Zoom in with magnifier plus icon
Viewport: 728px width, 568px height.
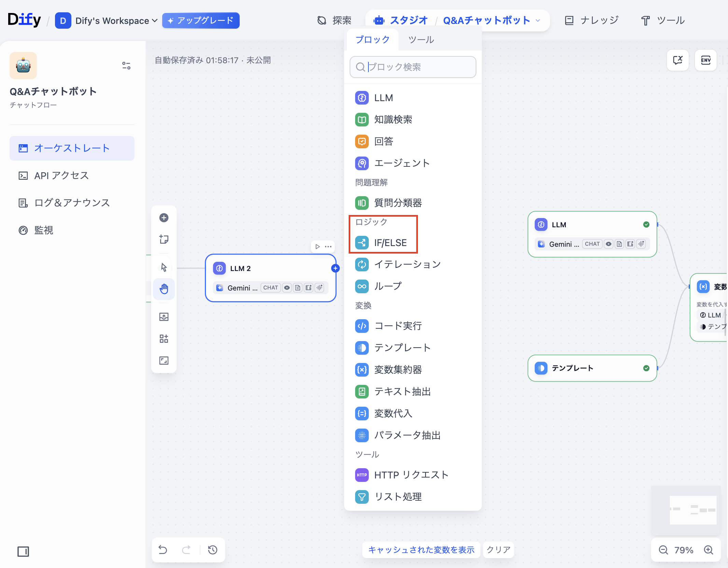tap(709, 550)
